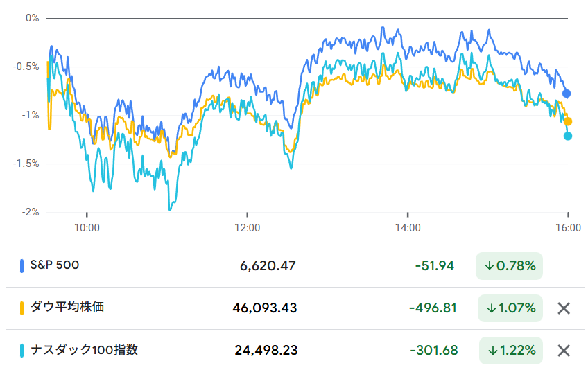Click the yellow Dow chart endpoint dot
Screen dimensions: 588x370
[568, 121]
